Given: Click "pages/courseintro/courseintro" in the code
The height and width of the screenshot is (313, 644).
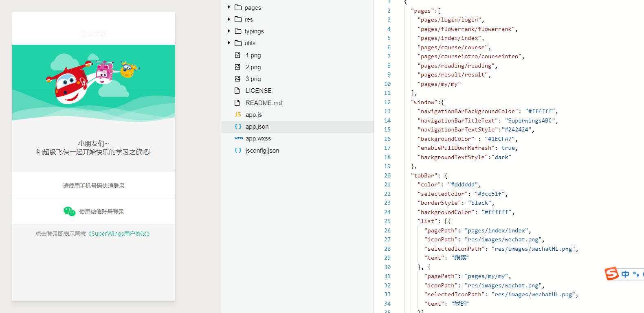Looking at the screenshot, I should (469, 56).
